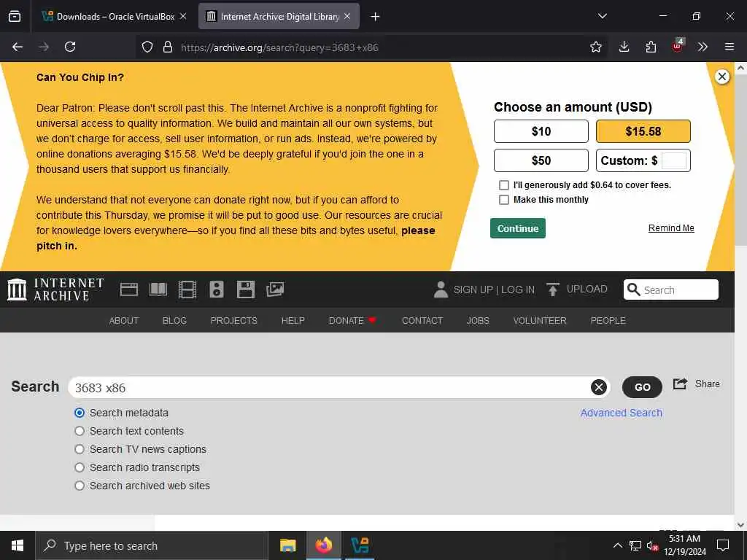
Task: Go back to the previous page
Action: click(x=18, y=47)
